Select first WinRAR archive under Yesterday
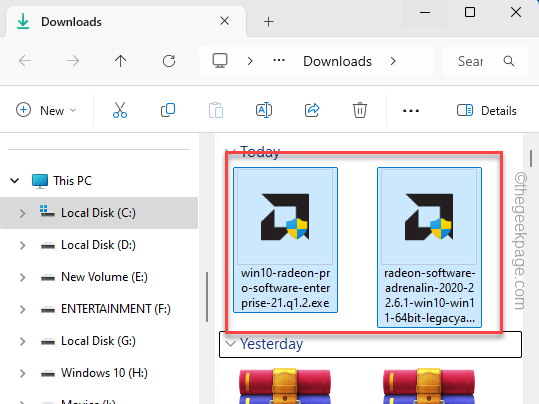 click(x=285, y=386)
